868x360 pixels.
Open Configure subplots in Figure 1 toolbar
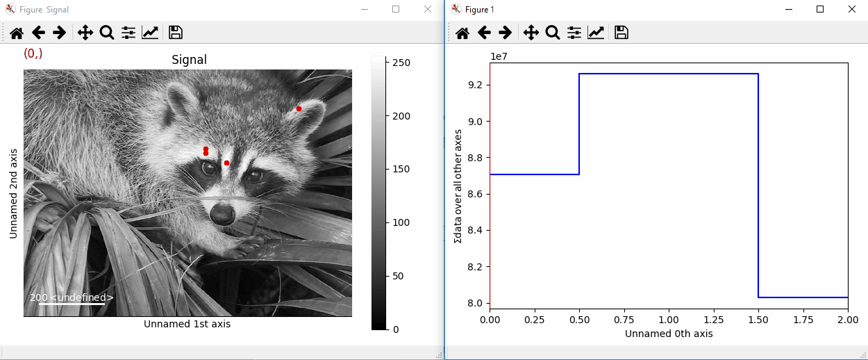click(x=574, y=33)
